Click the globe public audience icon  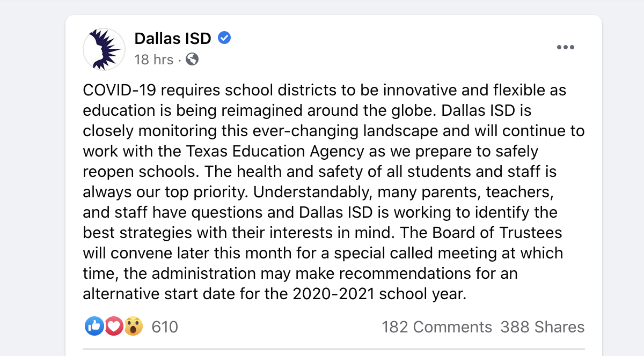(192, 59)
